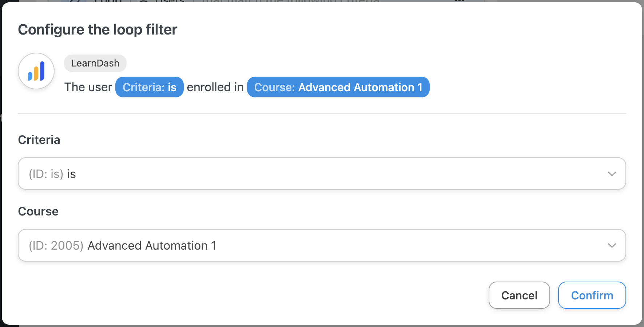The height and width of the screenshot is (327, 644).
Task: Click the "The user" sentence text
Action: point(88,87)
